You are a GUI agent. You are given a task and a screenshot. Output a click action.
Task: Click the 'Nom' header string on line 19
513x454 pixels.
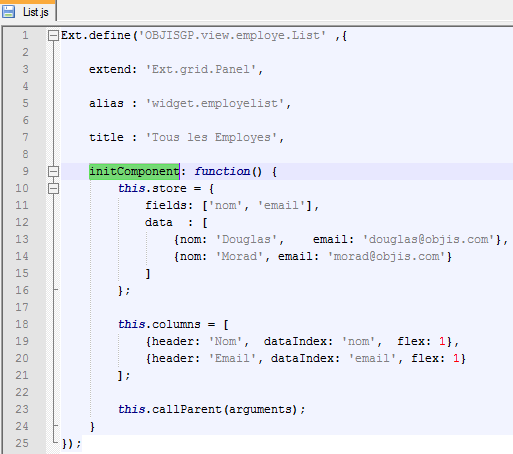(225, 341)
